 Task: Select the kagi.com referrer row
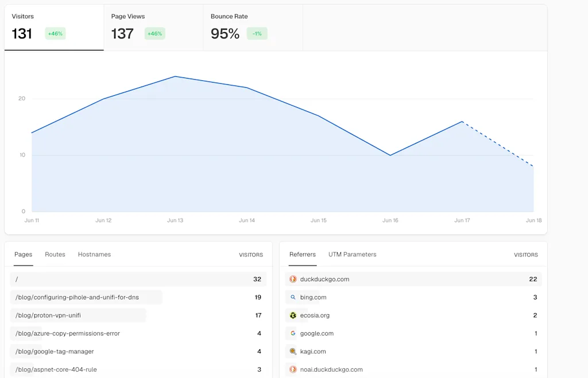click(413, 352)
